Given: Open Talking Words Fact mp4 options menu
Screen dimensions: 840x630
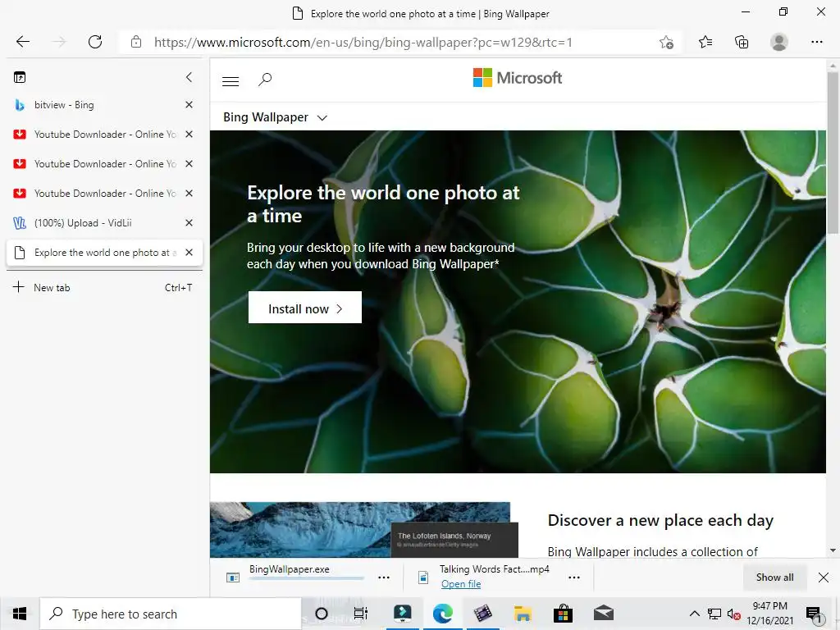Looking at the screenshot, I should click(x=573, y=577).
